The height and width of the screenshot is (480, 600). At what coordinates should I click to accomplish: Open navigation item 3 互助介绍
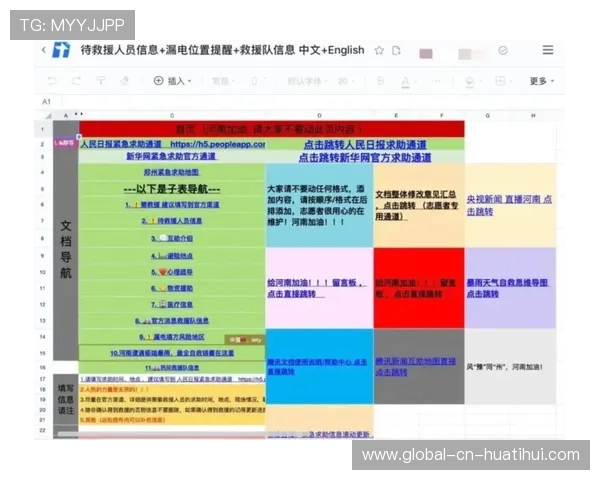click(171, 238)
